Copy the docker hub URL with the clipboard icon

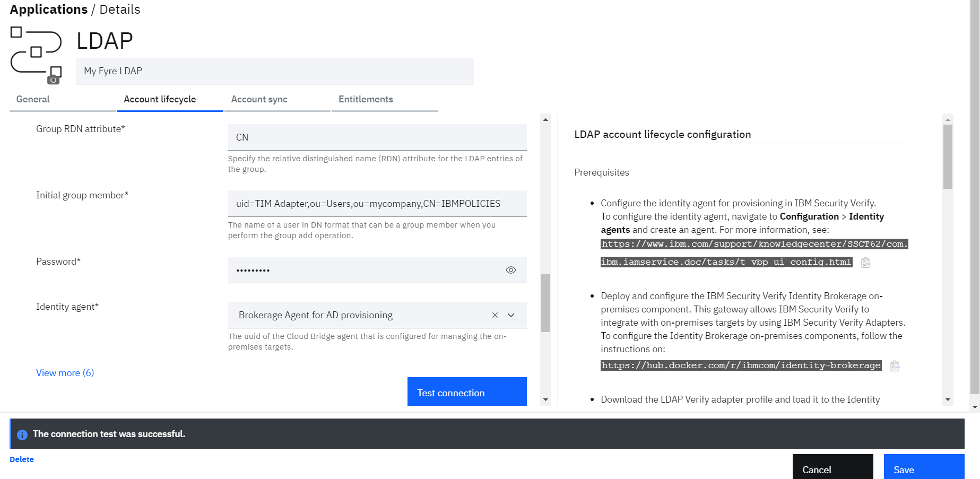pos(895,366)
